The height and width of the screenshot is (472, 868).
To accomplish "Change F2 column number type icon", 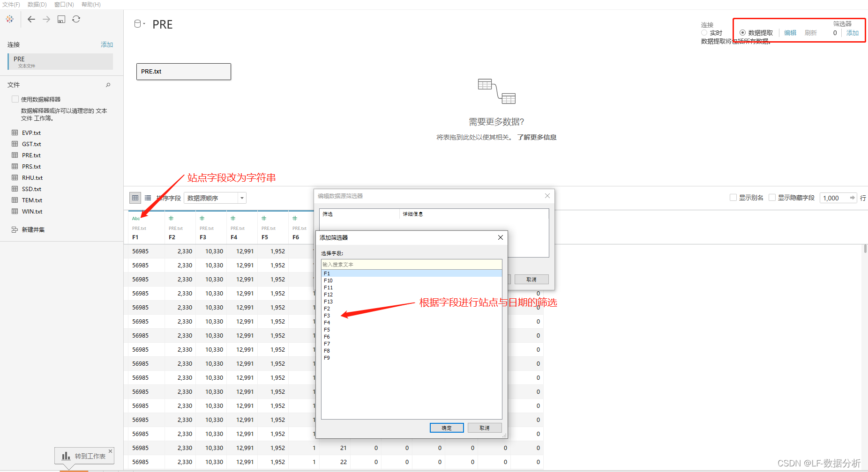I will point(171,218).
